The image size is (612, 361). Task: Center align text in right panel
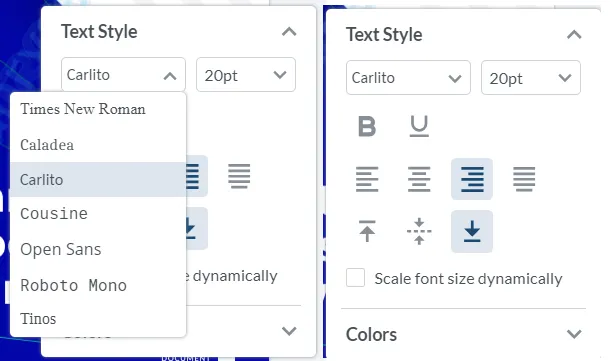(419, 179)
